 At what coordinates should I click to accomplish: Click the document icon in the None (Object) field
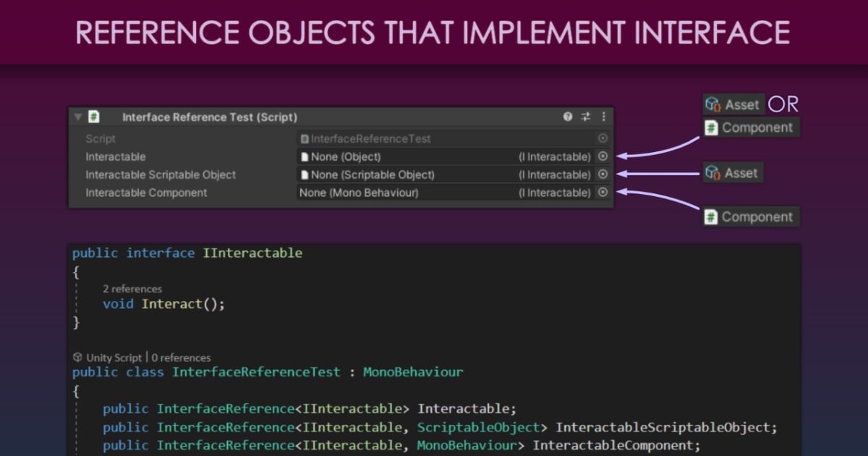point(306,156)
